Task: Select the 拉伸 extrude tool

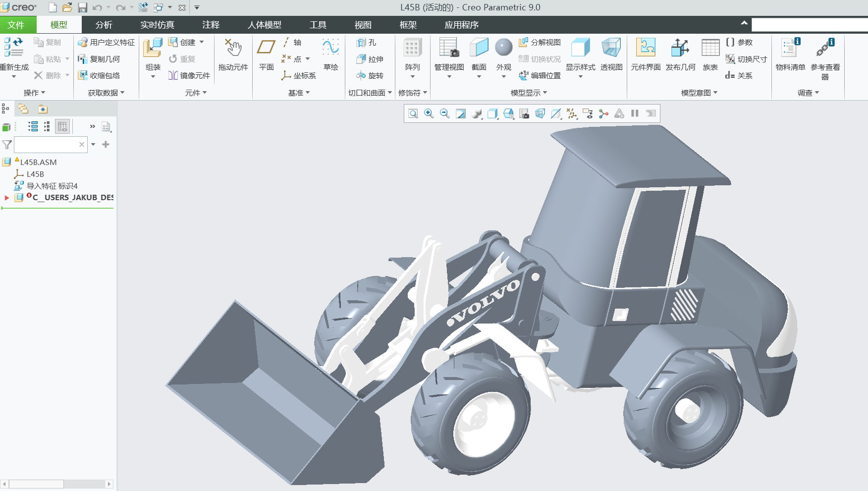Action: [x=370, y=59]
